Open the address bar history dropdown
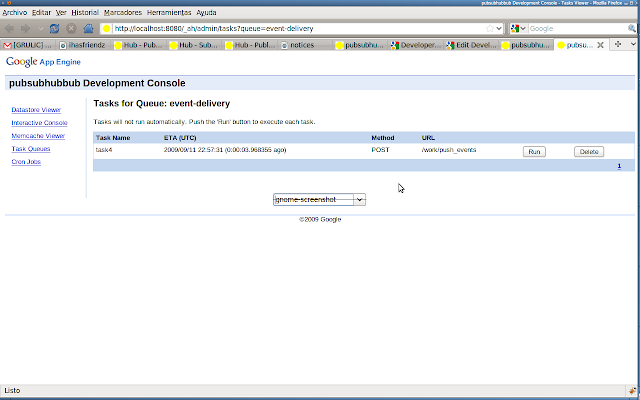The height and width of the screenshot is (400, 640). coord(499,29)
